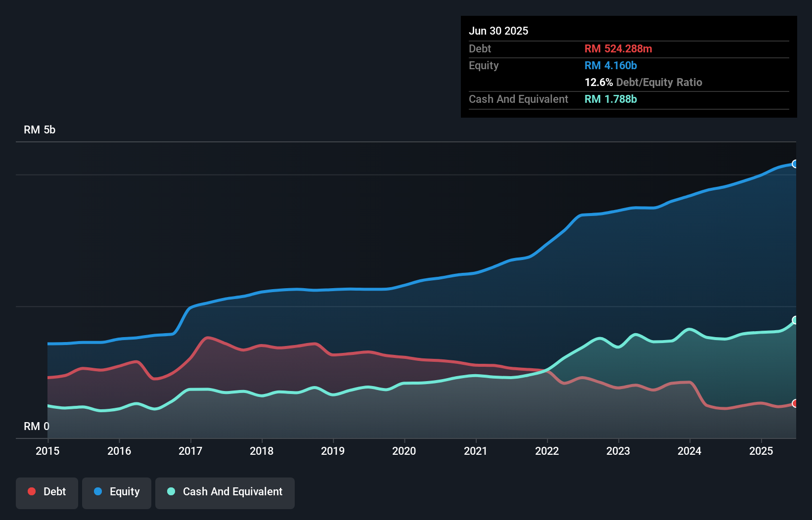Select the 2015 x-axis label
Viewport: 812px width, 520px height.
pyautogui.click(x=47, y=451)
